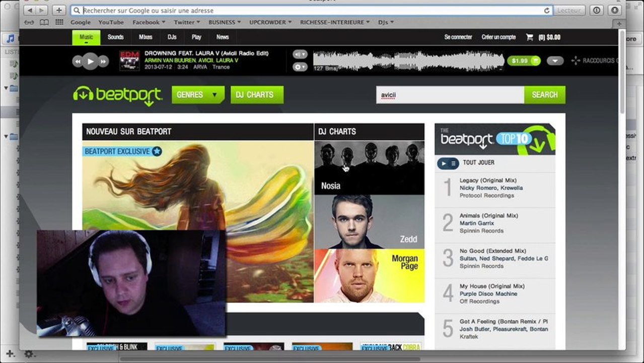Open Animals (Original Mix) track
Image resolution: width=644 pixels, height=363 pixels.
(x=489, y=215)
